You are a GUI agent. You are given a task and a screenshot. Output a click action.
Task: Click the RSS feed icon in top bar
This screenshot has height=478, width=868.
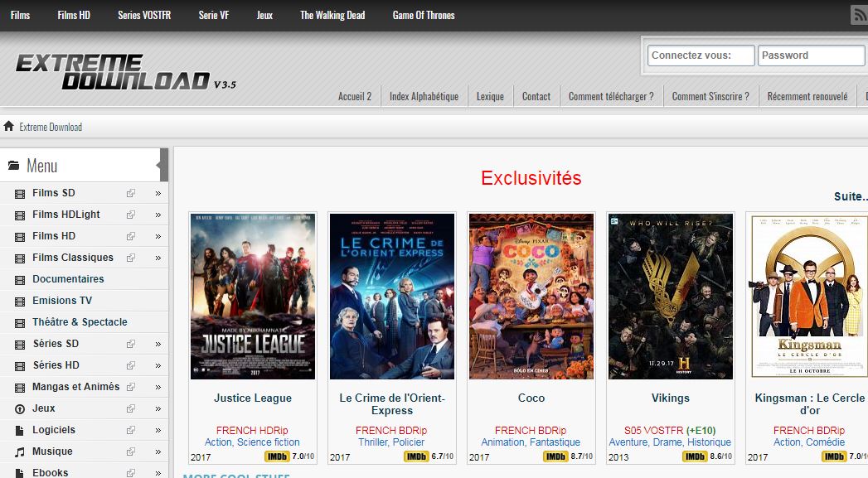[x=859, y=15]
